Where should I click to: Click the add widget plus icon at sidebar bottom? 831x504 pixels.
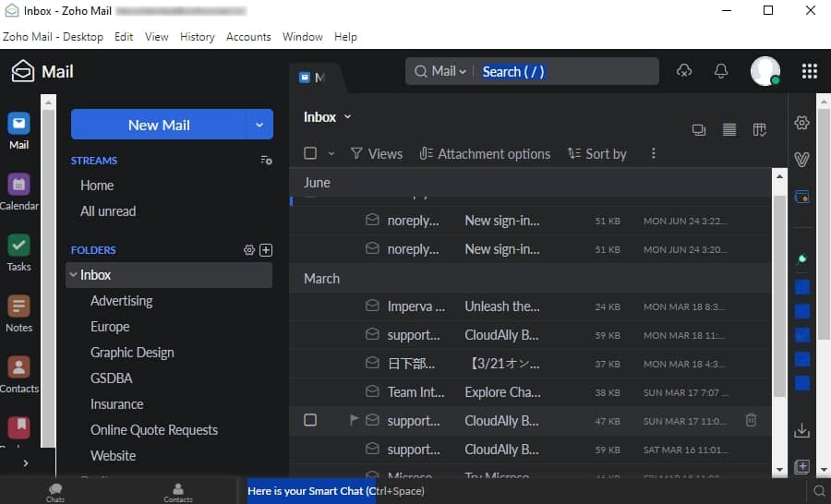tap(801, 466)
